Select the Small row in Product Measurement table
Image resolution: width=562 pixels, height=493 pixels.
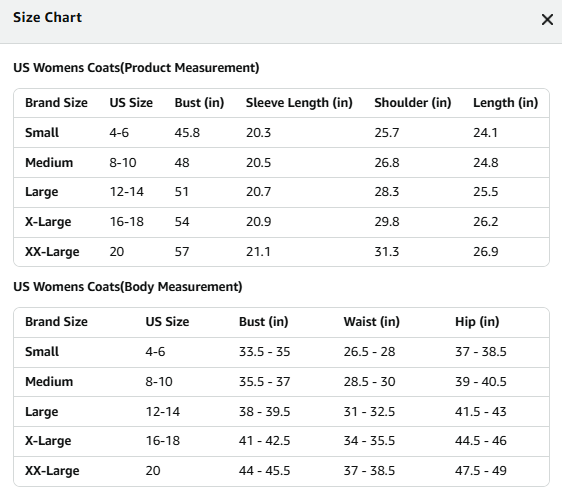coord(281,133)
